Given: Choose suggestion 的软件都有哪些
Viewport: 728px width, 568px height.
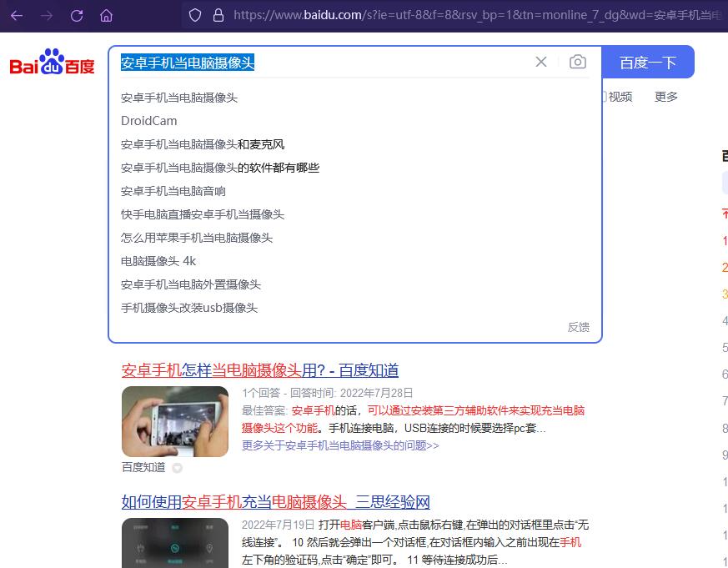Looking at the screenshot, I should tap(220, 168).
